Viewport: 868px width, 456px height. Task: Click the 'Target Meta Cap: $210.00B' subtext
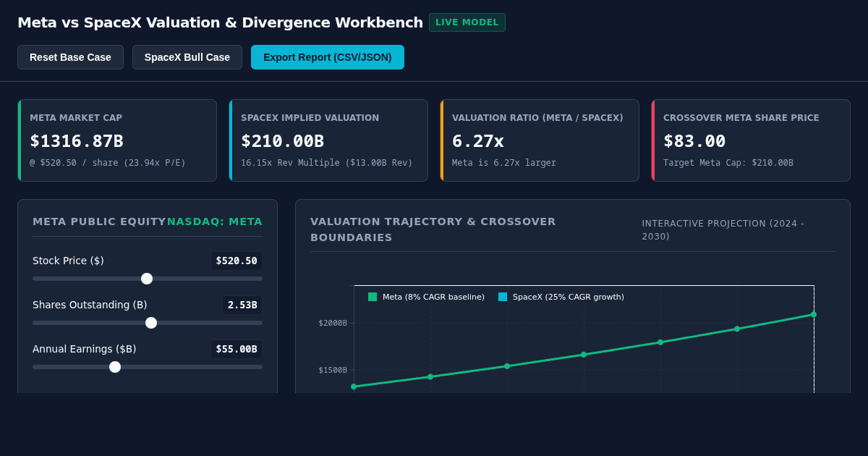pyautogui.click(x=728, y=163)
